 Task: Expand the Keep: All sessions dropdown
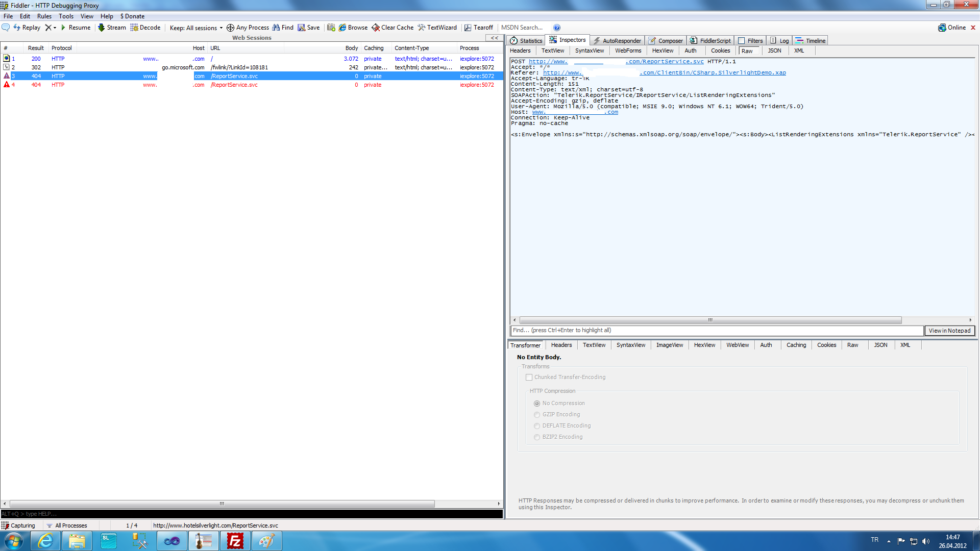[196, 28]
